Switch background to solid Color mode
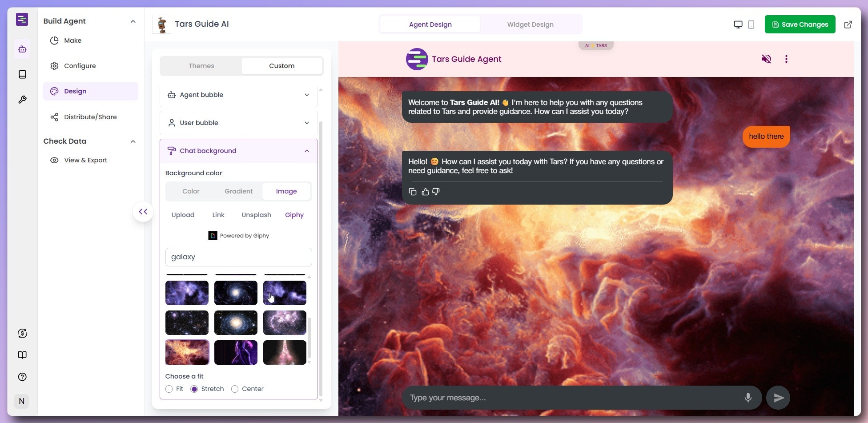This screenshot has width=868, height=423. [x=190, y=191]
